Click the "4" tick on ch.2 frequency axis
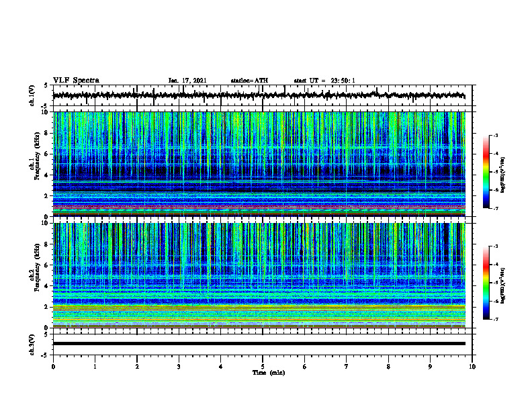Image resolution: width=532 pixels, height=411 pixels. click(46, 286)
